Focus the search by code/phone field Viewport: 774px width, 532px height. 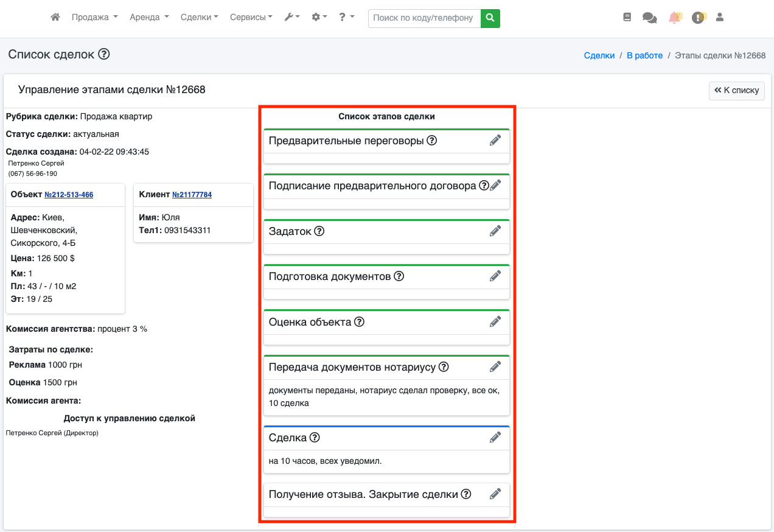click(424, 18)
